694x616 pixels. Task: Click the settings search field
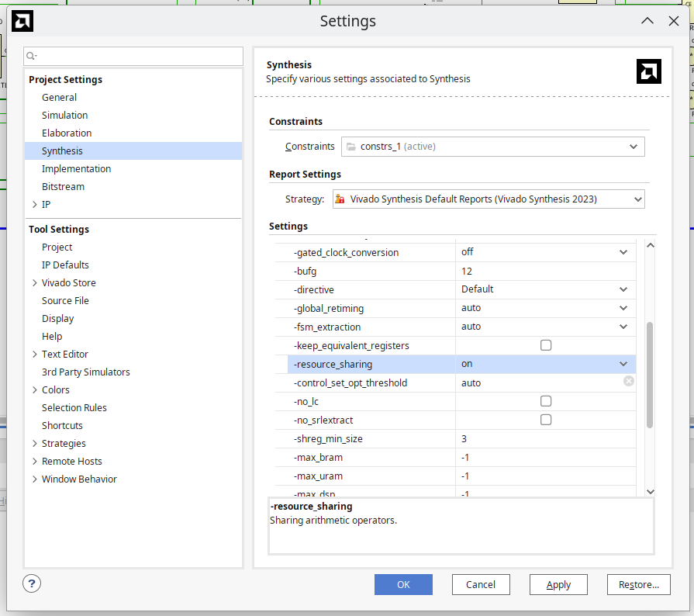click(x=133, y=56)
